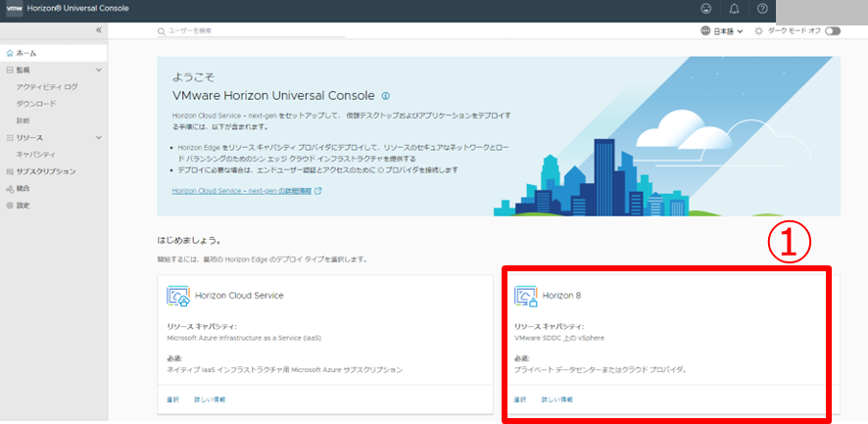Open 設定 page
This screenshot has width=868, height=424.
pyautogui.click(x=23, y=206)
